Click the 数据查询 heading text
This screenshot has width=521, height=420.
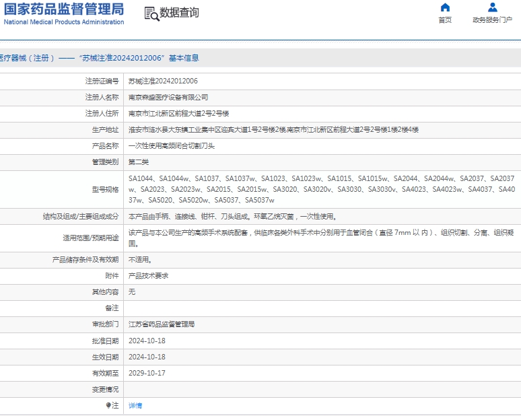click(x=180, y=13)
